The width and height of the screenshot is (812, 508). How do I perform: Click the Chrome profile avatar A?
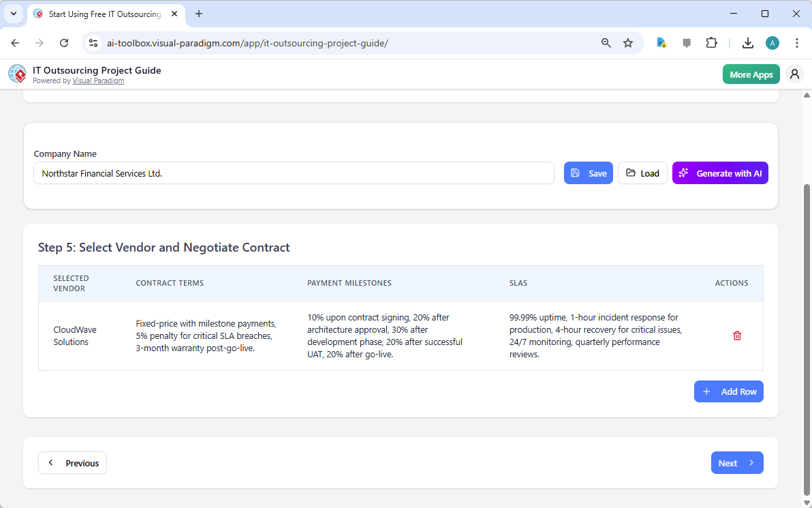(x=772, y=42)
